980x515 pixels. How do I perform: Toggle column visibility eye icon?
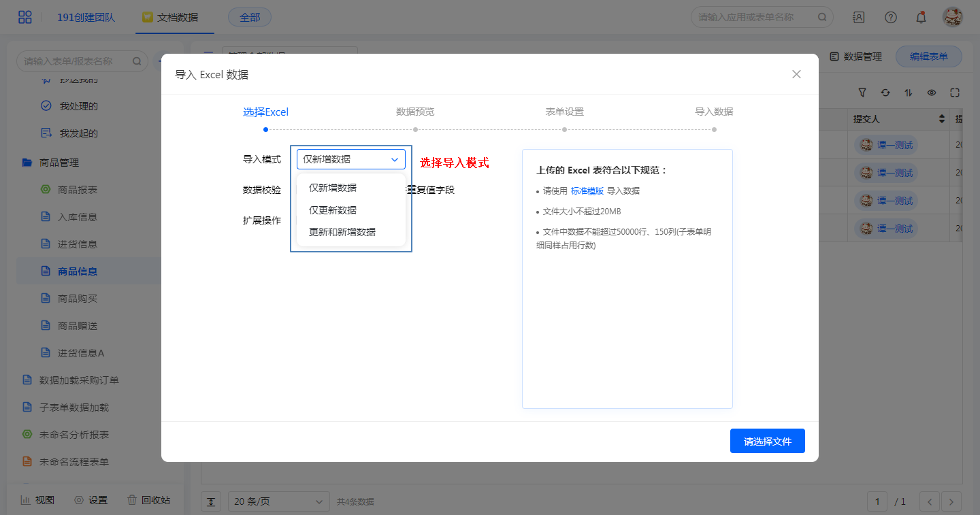(x=931, y=93)
